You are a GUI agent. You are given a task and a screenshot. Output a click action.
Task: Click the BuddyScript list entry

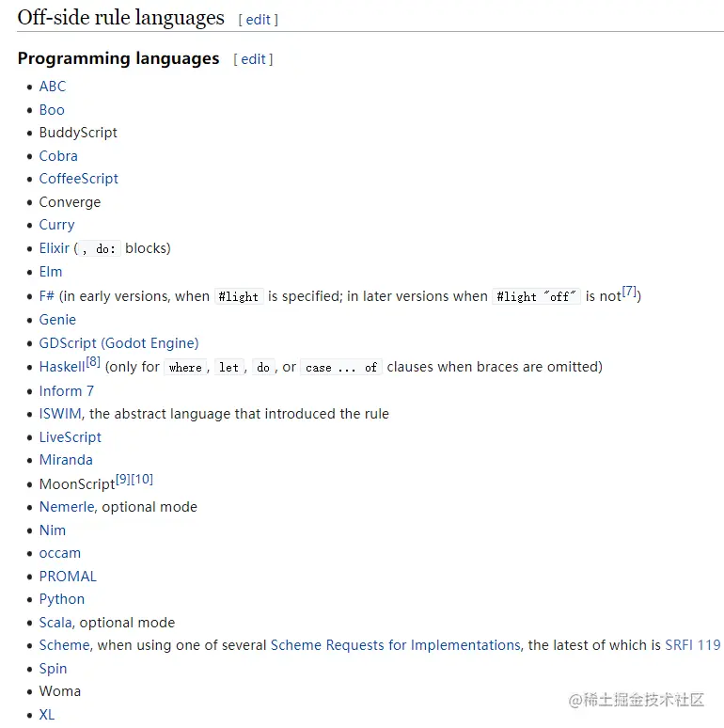tap(78, 133)
